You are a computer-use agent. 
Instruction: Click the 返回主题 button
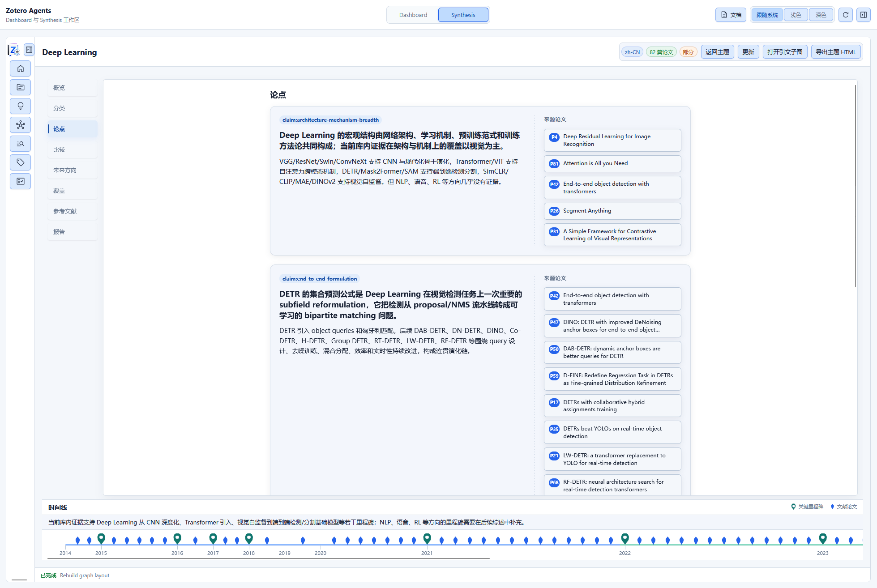pos(717,52)
